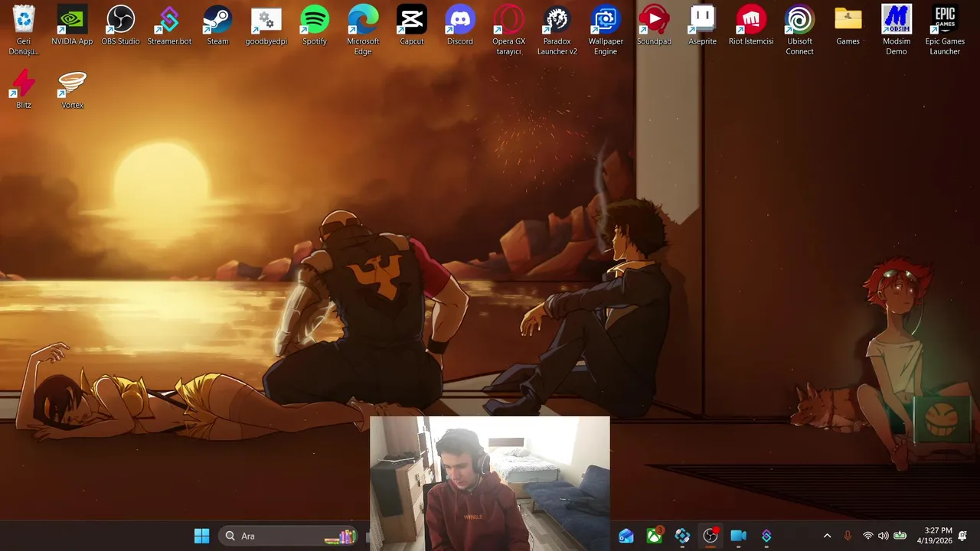The width and height of the screenshot is (980, 551).
Task: Open the Microsoft Edge desktop shortcut
Action: [x=363, y=30]
